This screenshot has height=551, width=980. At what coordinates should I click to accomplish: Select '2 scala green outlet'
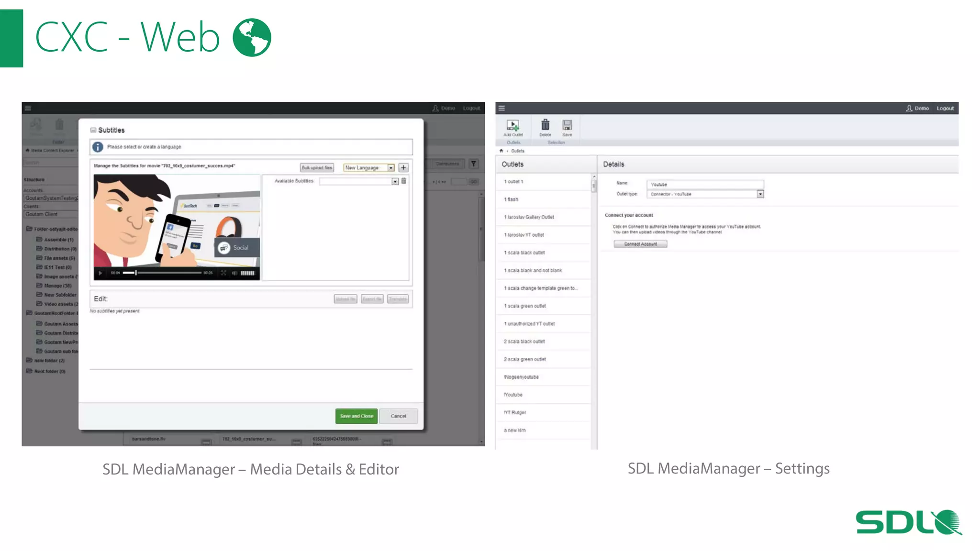[544, 359]
